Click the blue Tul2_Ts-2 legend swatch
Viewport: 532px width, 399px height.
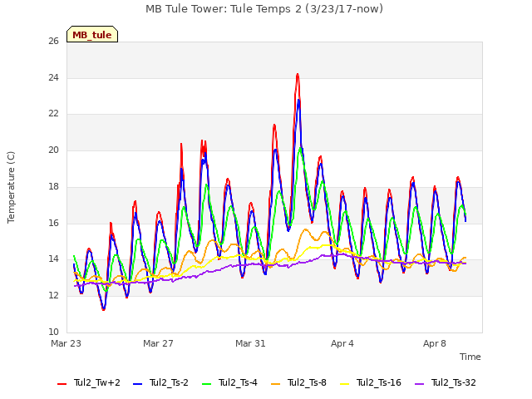click(137, 384)
